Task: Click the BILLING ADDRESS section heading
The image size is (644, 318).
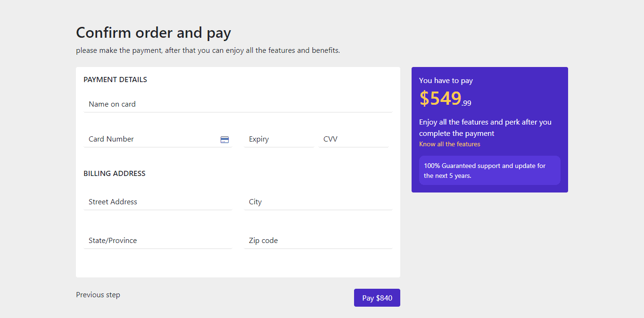Action: pyautogui.click(x=115, y=173)
